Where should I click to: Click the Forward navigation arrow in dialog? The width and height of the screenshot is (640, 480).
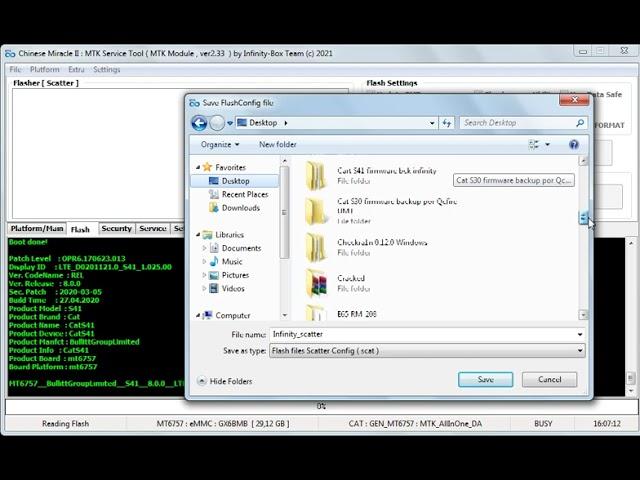click(x=217, y=123)
